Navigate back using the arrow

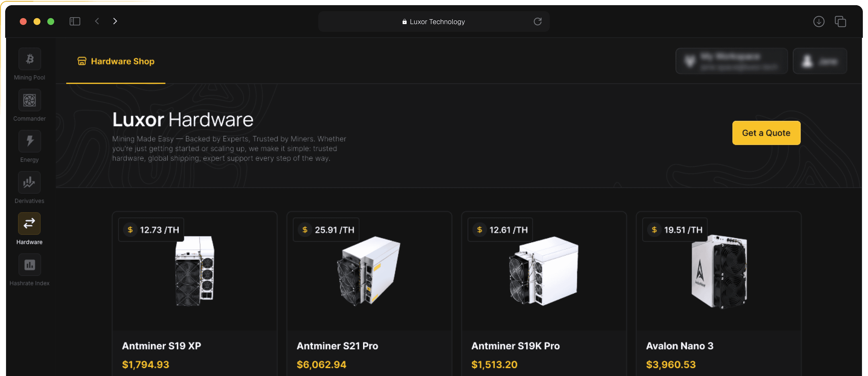click(x=97, y=21)
